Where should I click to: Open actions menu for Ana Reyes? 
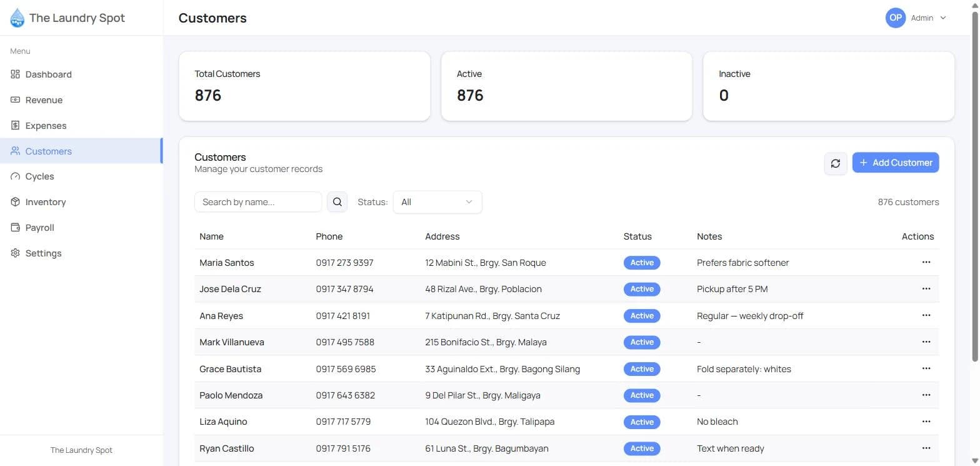926,316
